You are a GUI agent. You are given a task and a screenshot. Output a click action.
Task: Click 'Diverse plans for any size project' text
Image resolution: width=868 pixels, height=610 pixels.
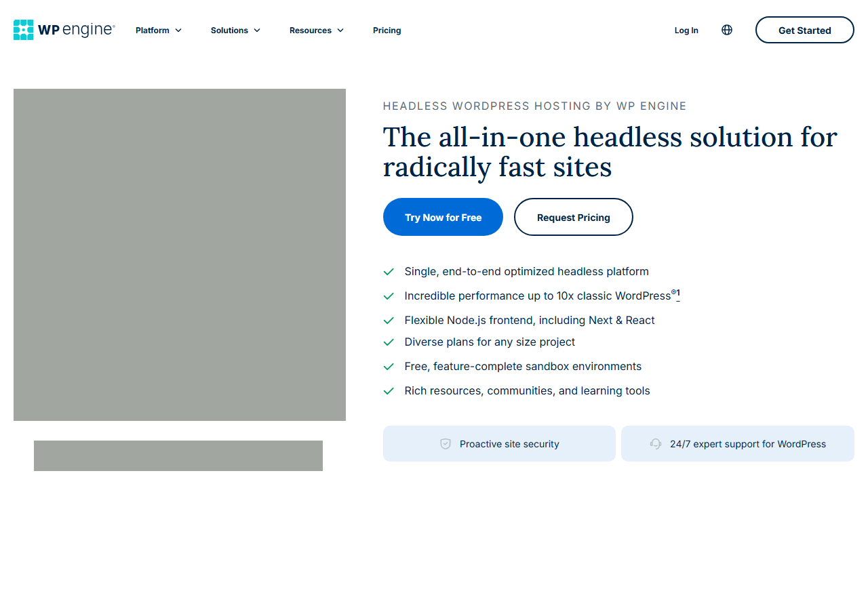click(490, 342)
